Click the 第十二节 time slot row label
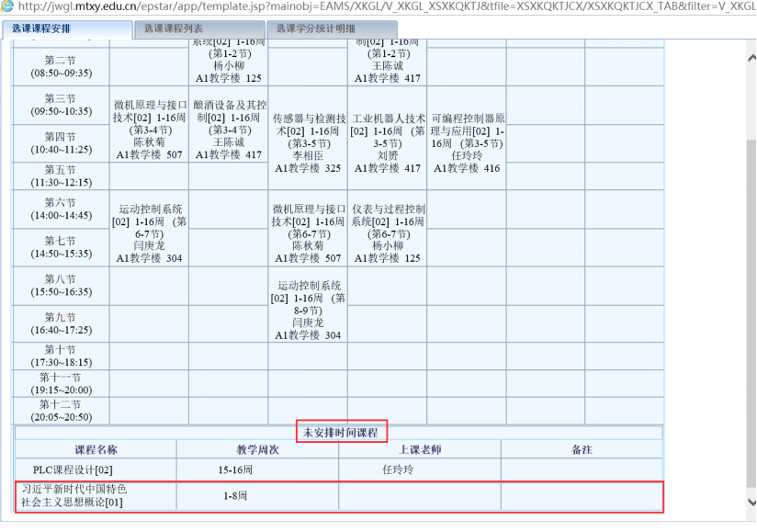 [x=61, y=410]
